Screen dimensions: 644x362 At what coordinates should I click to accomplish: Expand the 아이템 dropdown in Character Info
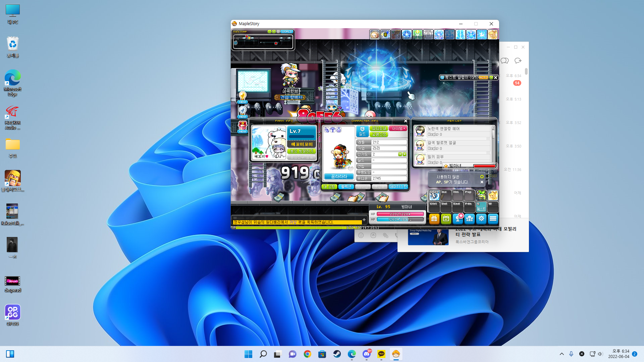click(x=398, y=128)
